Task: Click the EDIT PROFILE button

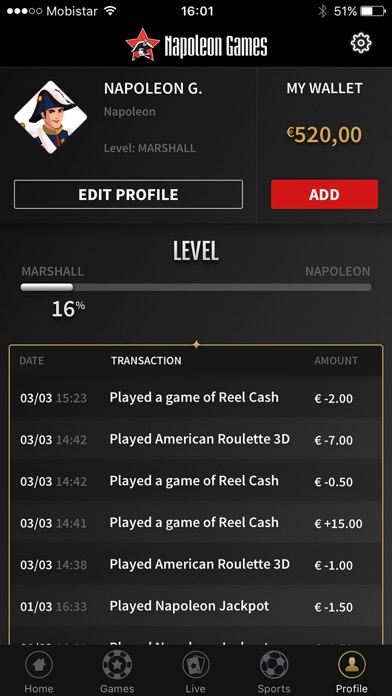Action: point(128,194)
